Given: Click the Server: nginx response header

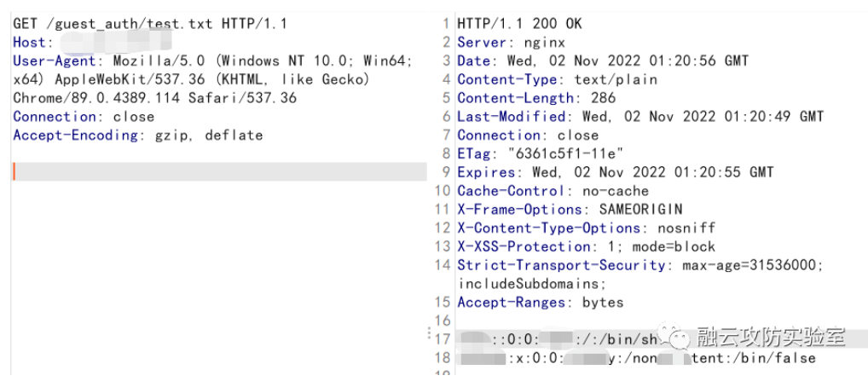Looking at the screenshot, I should tap(511, 43).
